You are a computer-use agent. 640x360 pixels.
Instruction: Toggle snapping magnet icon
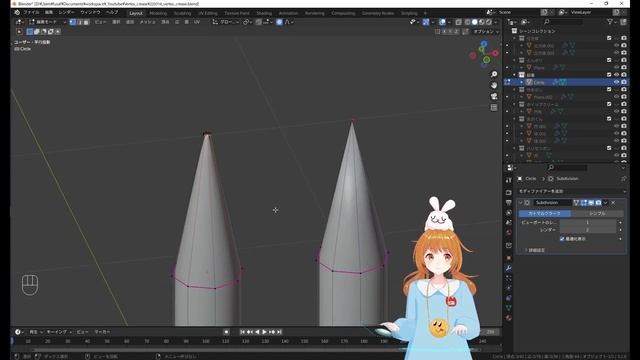tap(258, 22)
